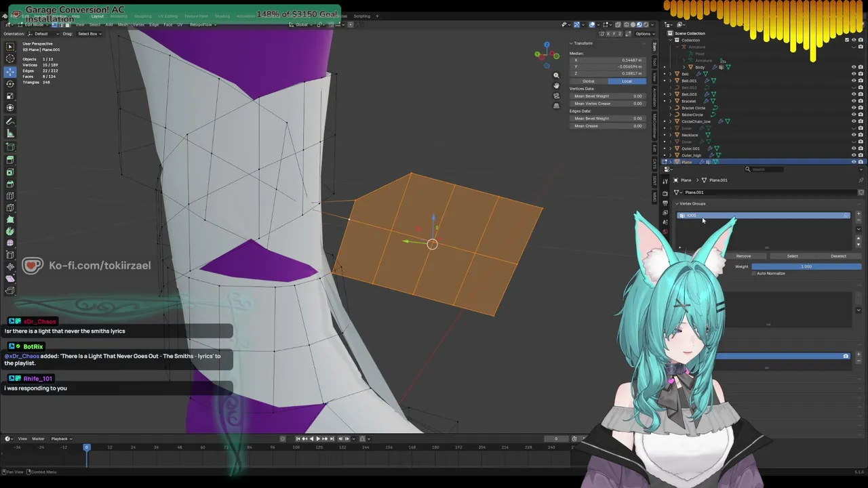The width and height of the screenshot is (868, 488).
Task: Hide Belt.001 with its eye icon
Action: point(853,81)
